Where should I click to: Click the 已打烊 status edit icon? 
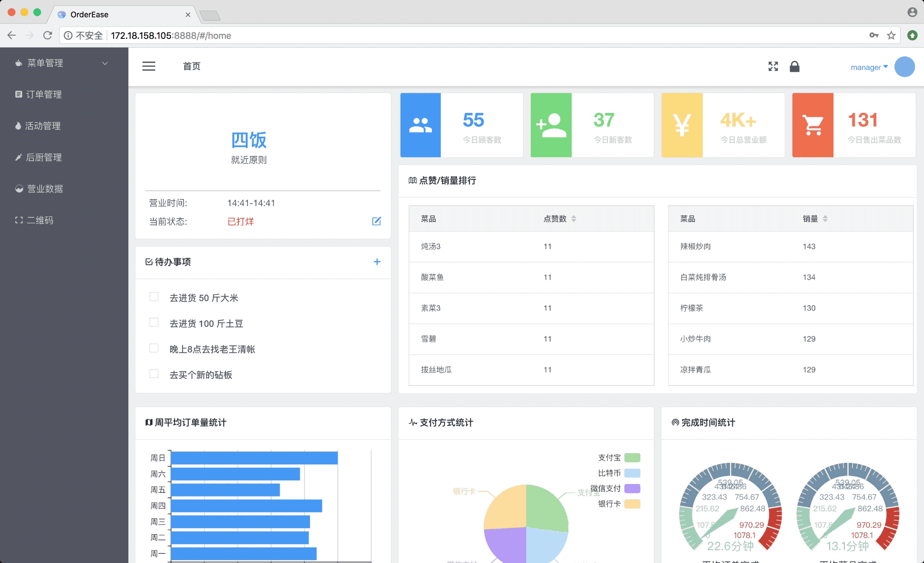point(376,221)
